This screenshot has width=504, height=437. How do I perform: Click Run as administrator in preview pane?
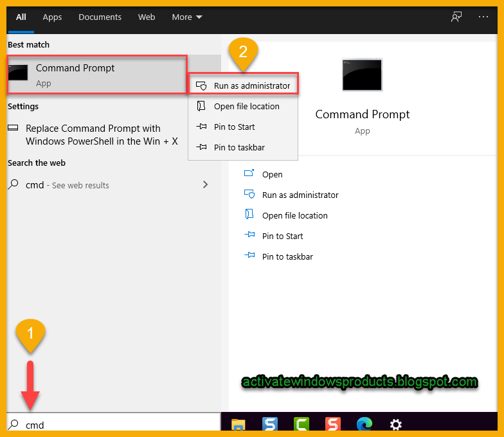tap(300, 195)
